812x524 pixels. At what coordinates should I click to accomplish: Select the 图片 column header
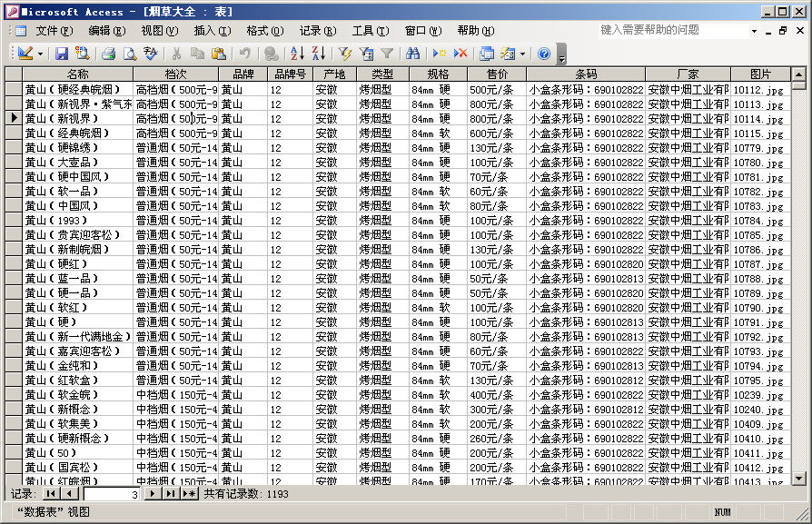tap(761, 74)
